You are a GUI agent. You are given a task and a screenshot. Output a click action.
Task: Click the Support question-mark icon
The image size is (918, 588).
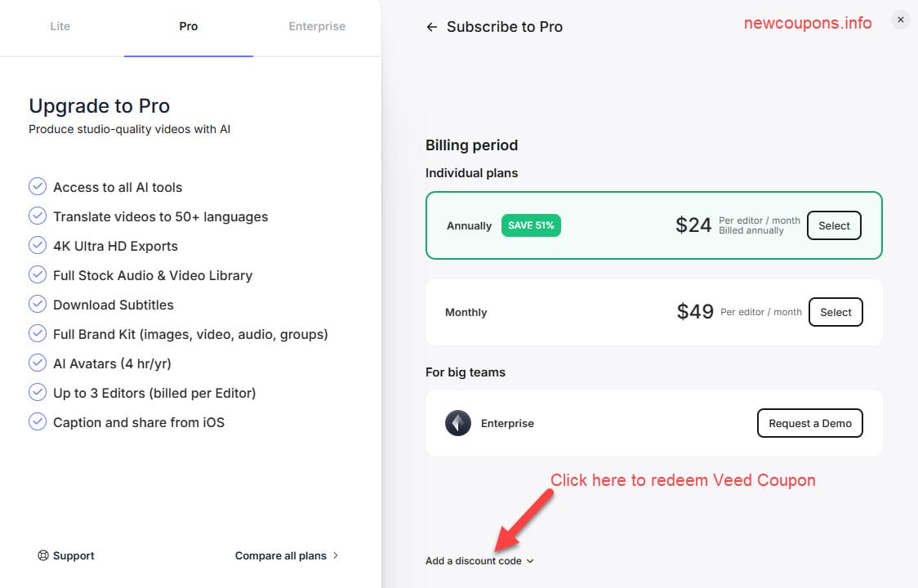[x=42, y=555]
